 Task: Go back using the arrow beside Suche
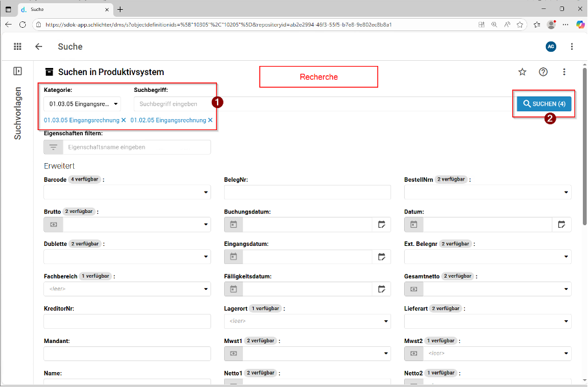(x=39, y=47)
